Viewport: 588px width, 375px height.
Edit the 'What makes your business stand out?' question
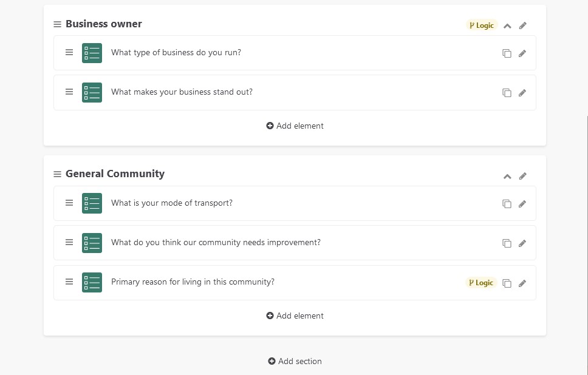click(x=522, y=93)
